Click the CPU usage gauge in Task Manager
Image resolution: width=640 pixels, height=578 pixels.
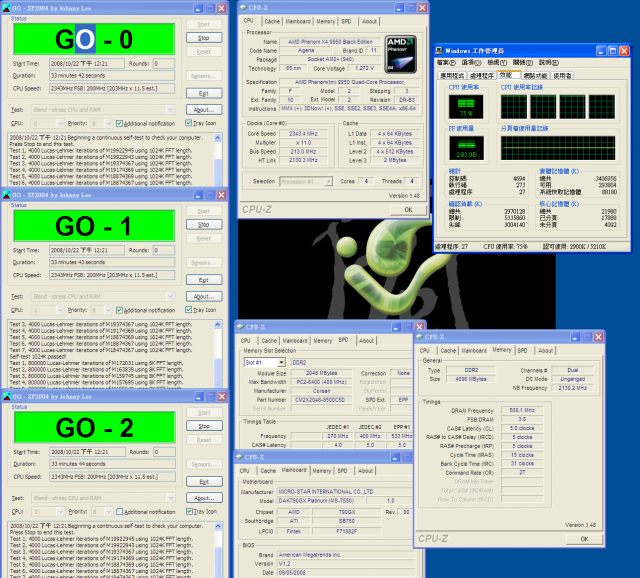coord(466,107)
